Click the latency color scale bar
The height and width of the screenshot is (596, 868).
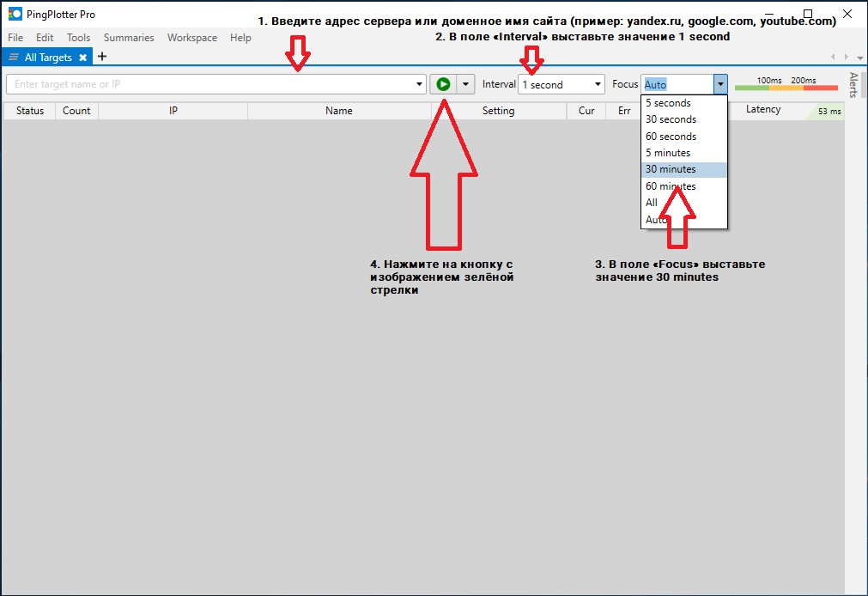(786, 88)
